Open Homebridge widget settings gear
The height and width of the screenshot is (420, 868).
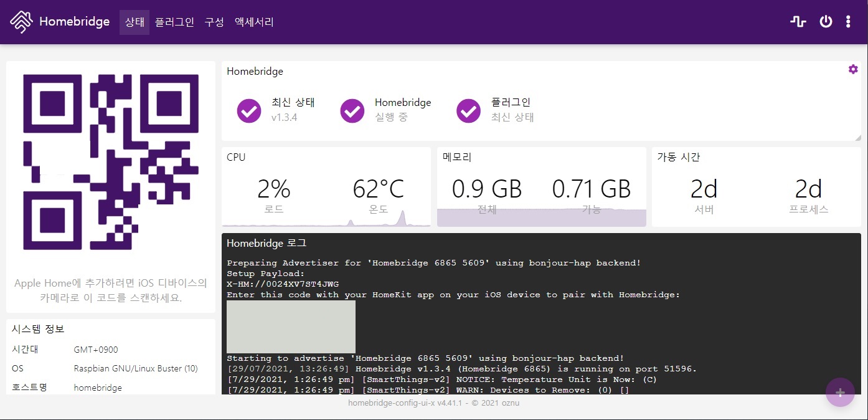[x=853, y=69]
